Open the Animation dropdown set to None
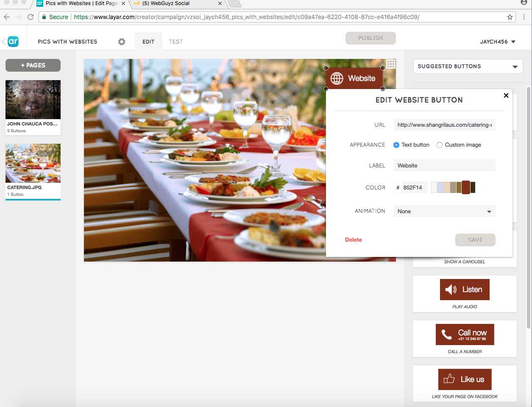This screenshot has width=532, height=407. [444, 212]
